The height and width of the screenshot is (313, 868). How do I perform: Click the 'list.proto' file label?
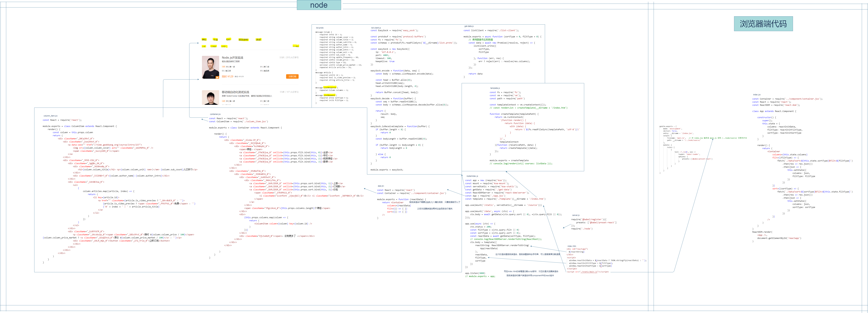[x=320, y=28]
